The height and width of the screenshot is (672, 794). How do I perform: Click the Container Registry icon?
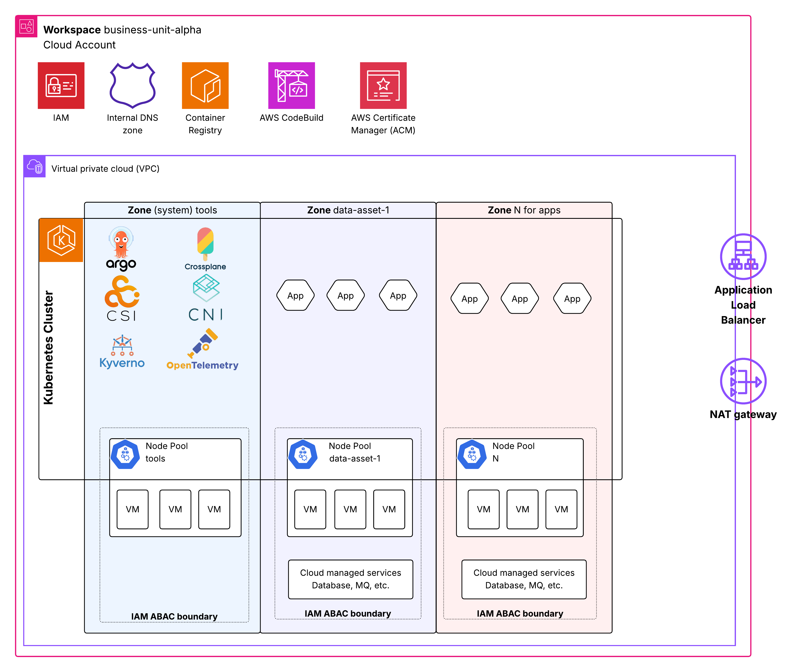[x=205, y=85]
